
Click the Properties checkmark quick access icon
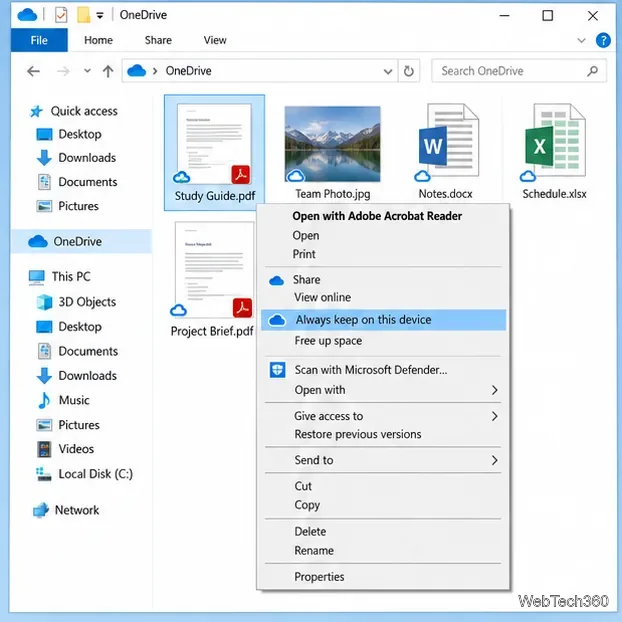pyautogui.click(x=61, y=15)
